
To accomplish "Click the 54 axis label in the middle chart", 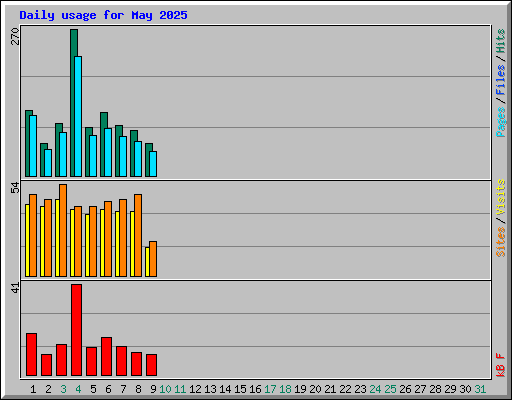I will (15, 188).
